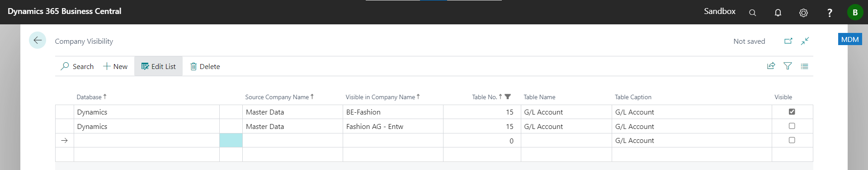Click Sandbox environment label
868x170 pixels.
coord(720,11)
